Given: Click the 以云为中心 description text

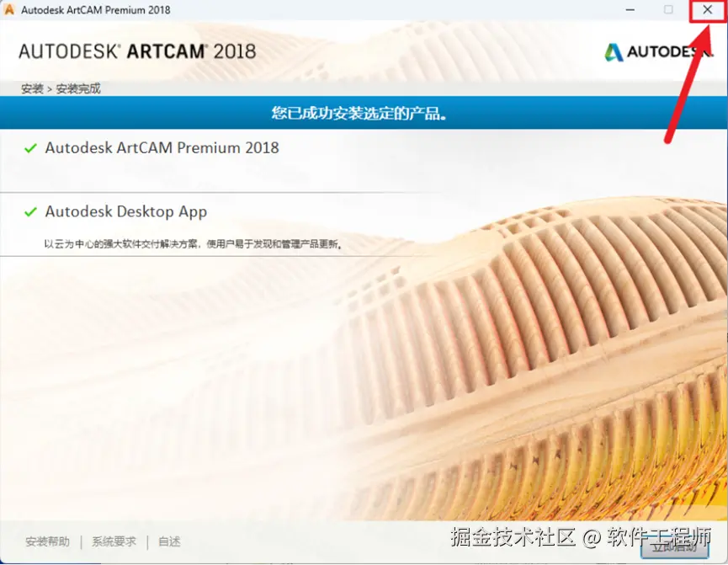Looking at the screenshot, I should (194, 244).
